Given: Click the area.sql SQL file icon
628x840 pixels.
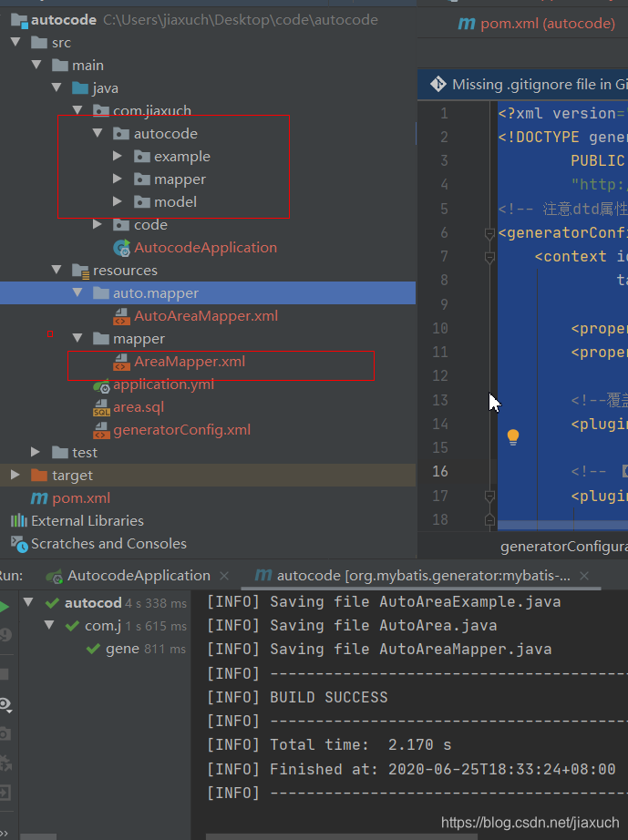Looking at the screenshot, I should point(101,407).
